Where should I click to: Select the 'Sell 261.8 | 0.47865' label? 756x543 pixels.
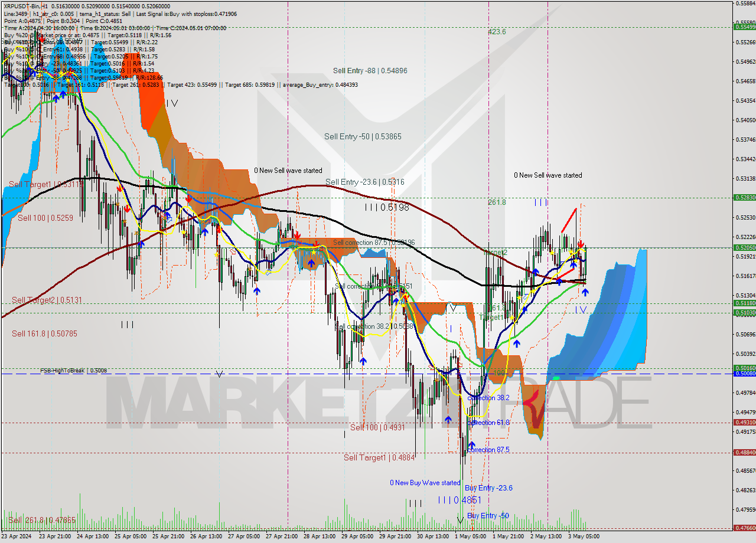tap(42, 521)
